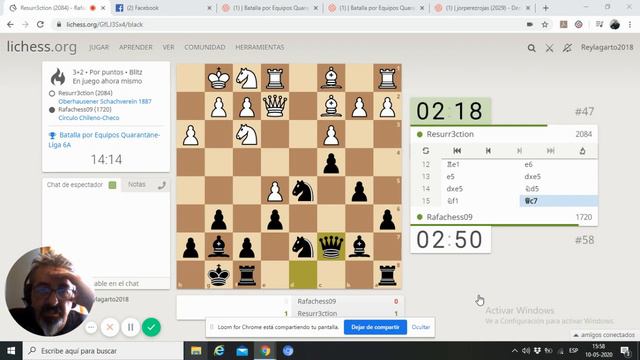Cancel the Loom recording
640x360 pixels.
point(110,327)
